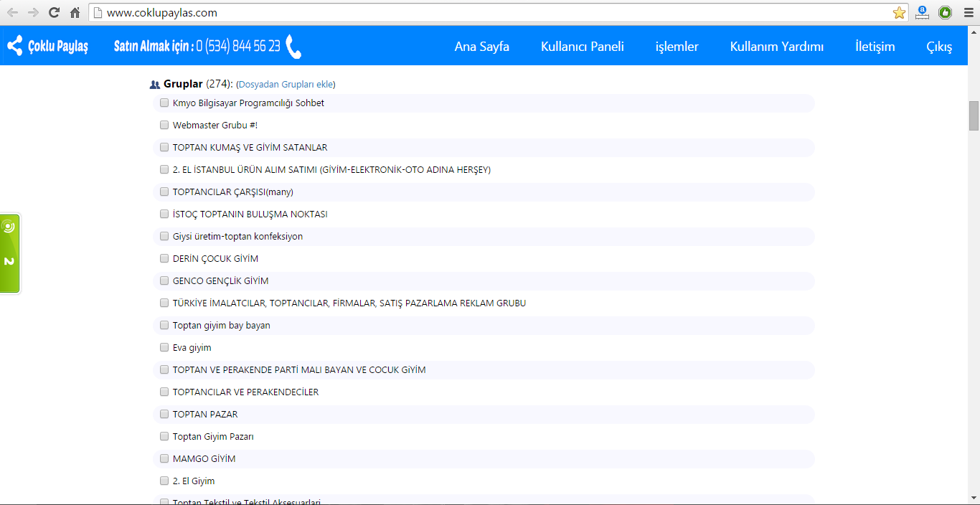
Task: Click the Dosyadan Grupları ekle link
Action: 286,85
